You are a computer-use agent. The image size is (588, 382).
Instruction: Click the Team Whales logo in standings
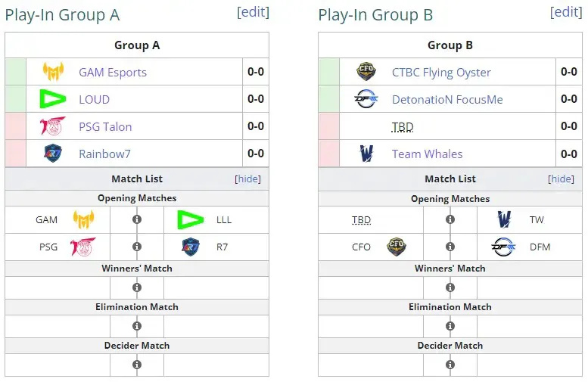[366, 154]
